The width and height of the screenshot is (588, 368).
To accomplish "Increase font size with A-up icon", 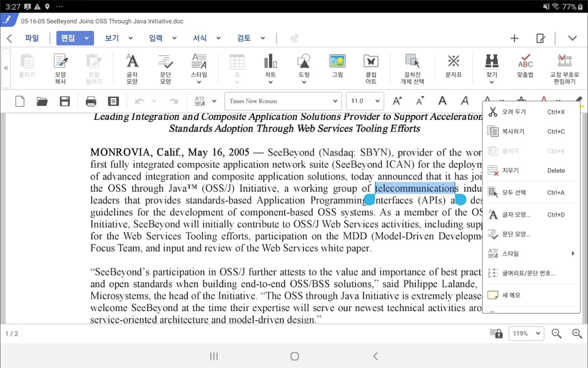I will (397, 101).
